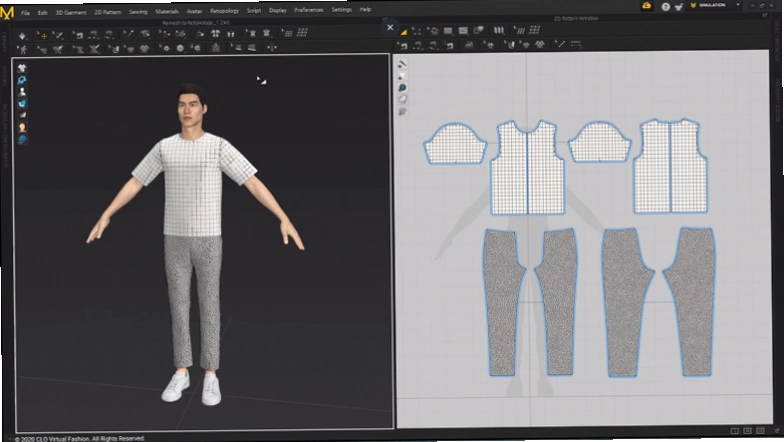
Task: Open the Edit menu
Action: tap(42, 12)
